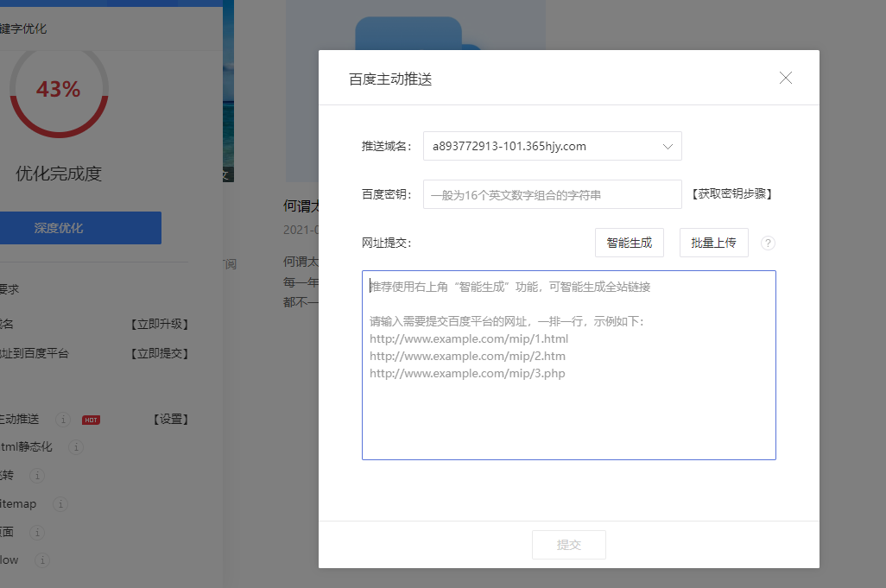Click the 设置 link beside 主动推送
Viewport: 886px width, 588px height.
click(x=171, y=419)
